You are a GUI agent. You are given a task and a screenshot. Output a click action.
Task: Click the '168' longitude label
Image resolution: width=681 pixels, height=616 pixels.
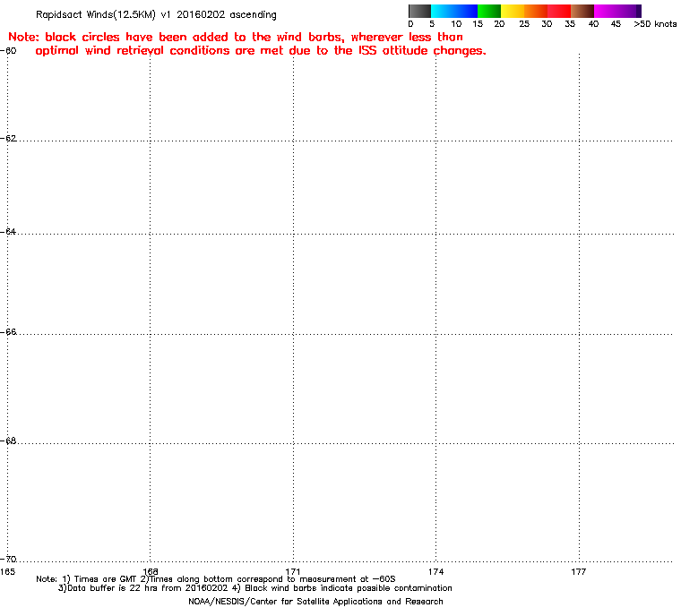point(151,572)
